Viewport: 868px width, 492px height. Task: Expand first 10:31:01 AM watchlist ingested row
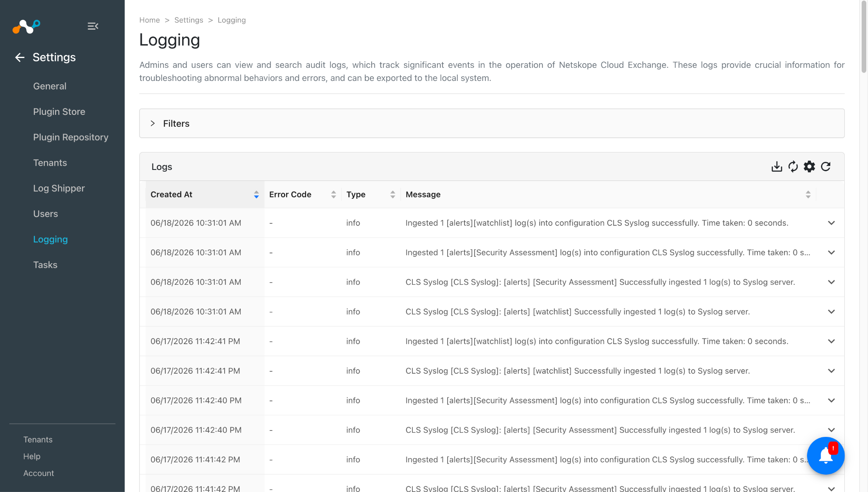831,223
